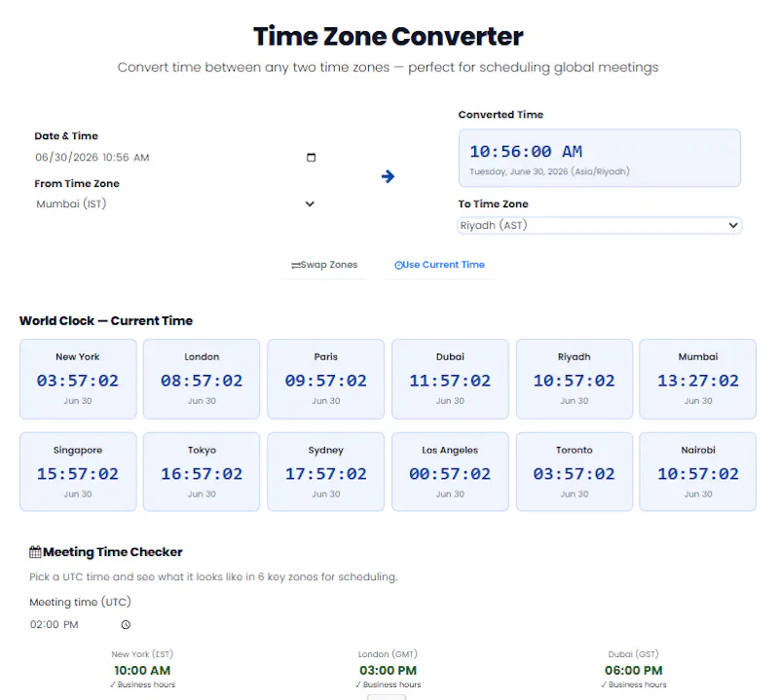
Task: Click the World Clock — Current Time heading
Action: click(x=106, y=321)
